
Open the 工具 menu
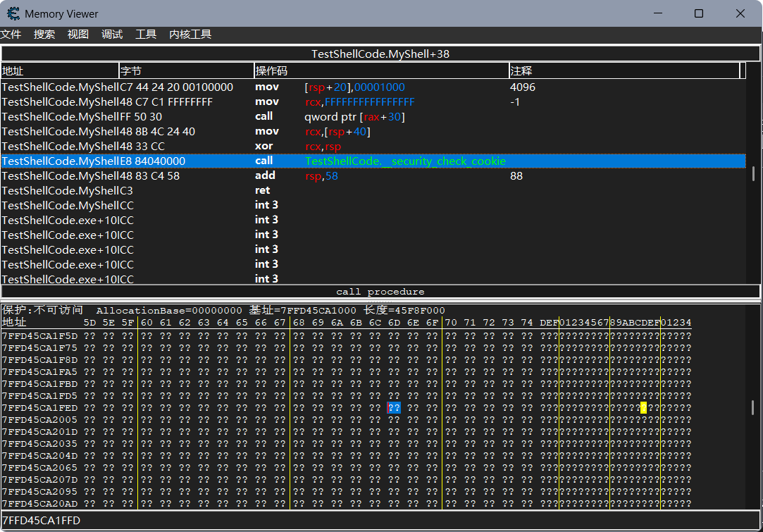pyautogui.click(x=146, y=35)
